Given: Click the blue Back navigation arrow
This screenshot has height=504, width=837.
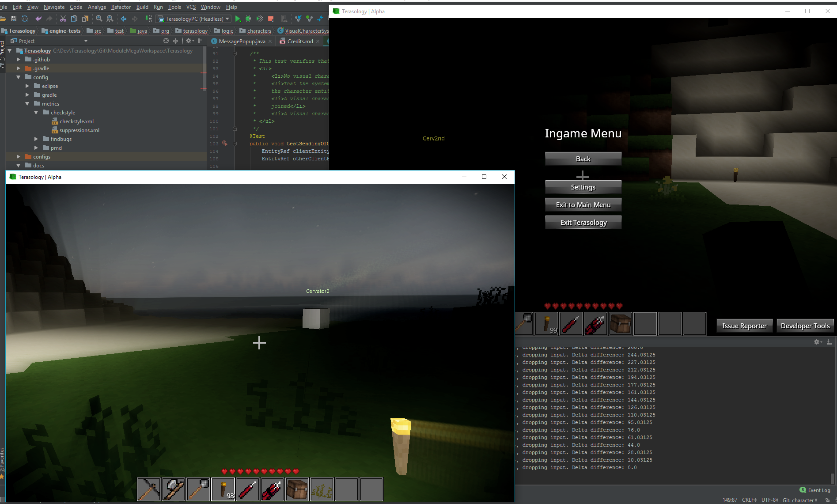Looking at the screenshot, I should pos(124,19).
